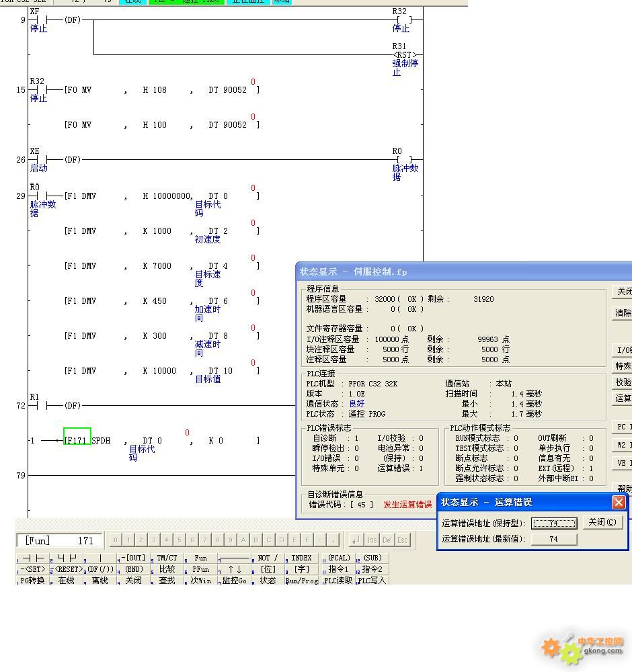Switch to 在线 online mode
Viewport: 632px width, 672px height.
[67, 581]
